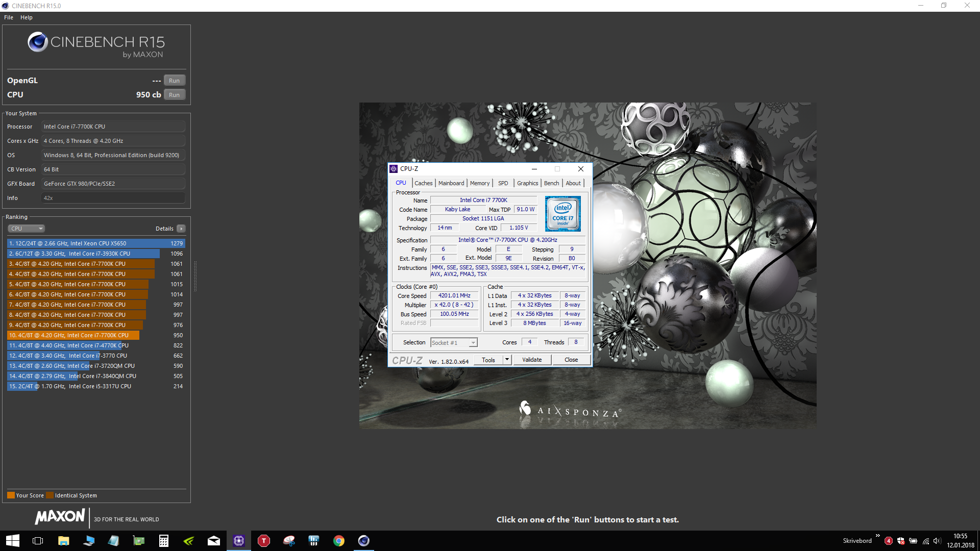Screen dimensions: 980x551
Task: Open the File menu in Cinebench
Action: [9, 17]
